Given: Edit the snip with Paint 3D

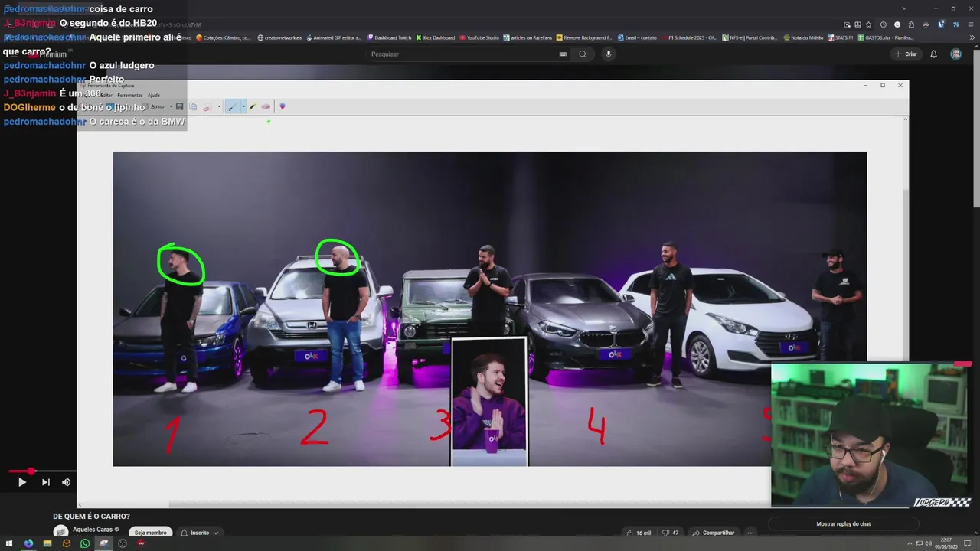Looking at the screenshot, I should pos(282,107).
